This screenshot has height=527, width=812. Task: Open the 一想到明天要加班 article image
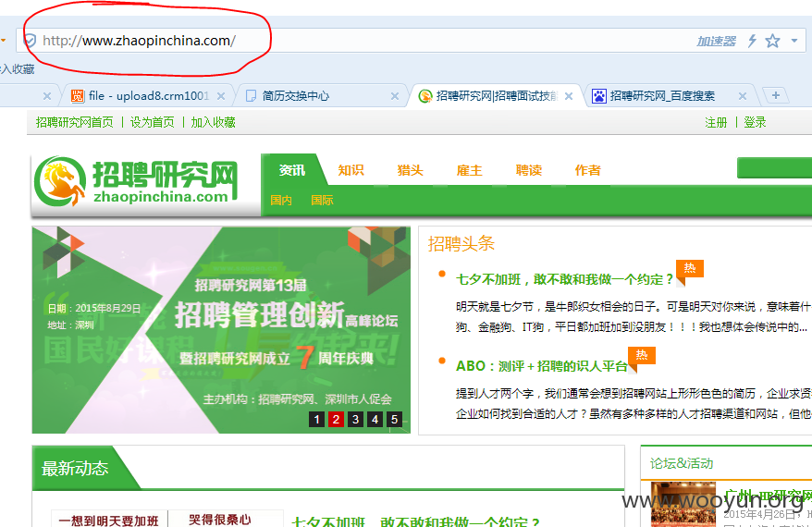pos(167,518)
